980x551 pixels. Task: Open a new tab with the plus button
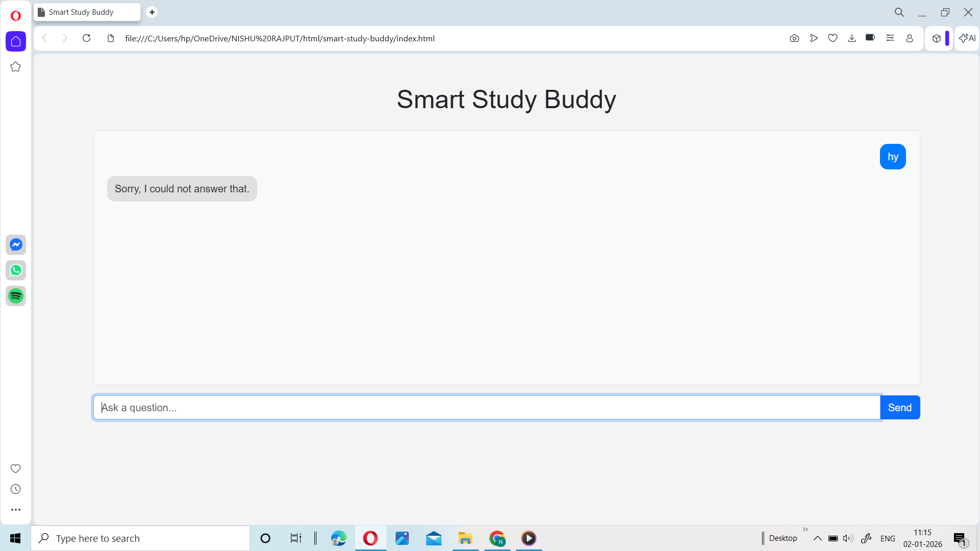(152, 12)
